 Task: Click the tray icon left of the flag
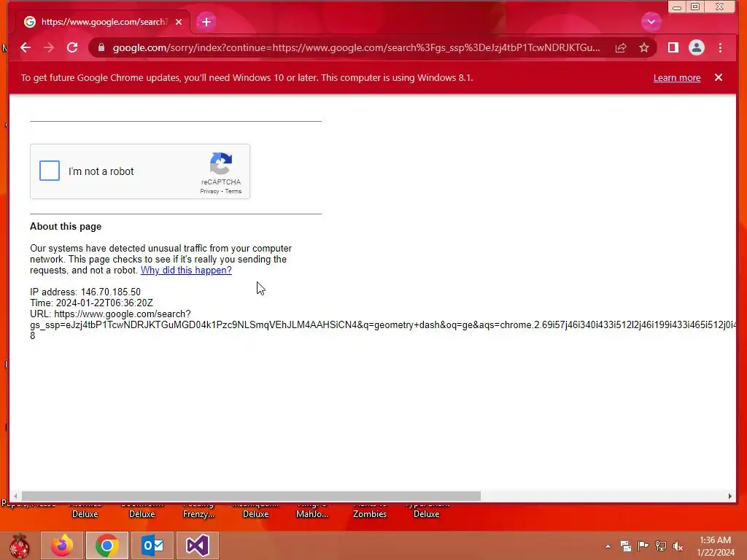(x=626, y=545)
